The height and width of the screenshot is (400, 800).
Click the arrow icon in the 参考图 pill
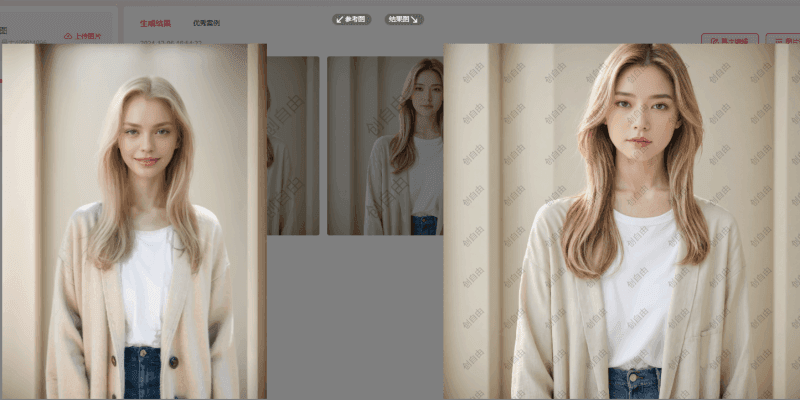(x=339, y=19)
